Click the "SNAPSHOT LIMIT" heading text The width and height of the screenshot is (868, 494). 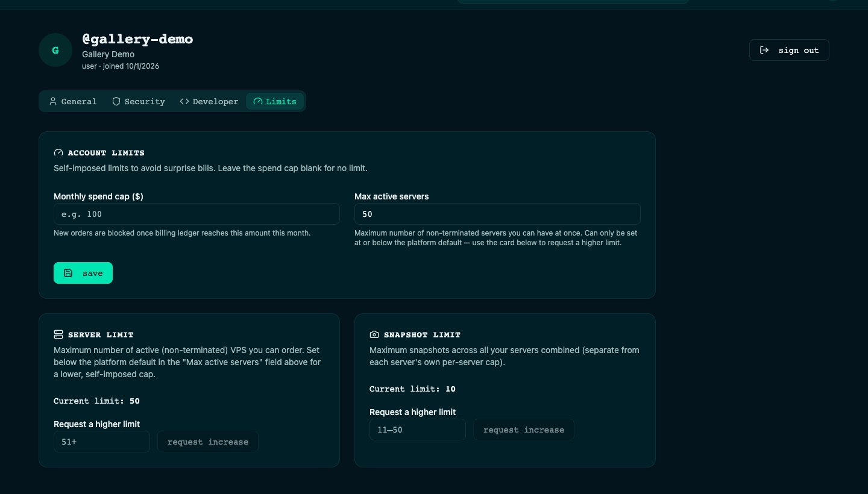422,334
